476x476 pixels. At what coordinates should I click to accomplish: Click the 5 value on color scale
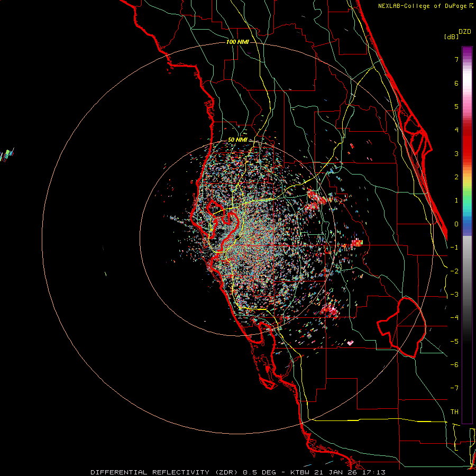456,106
